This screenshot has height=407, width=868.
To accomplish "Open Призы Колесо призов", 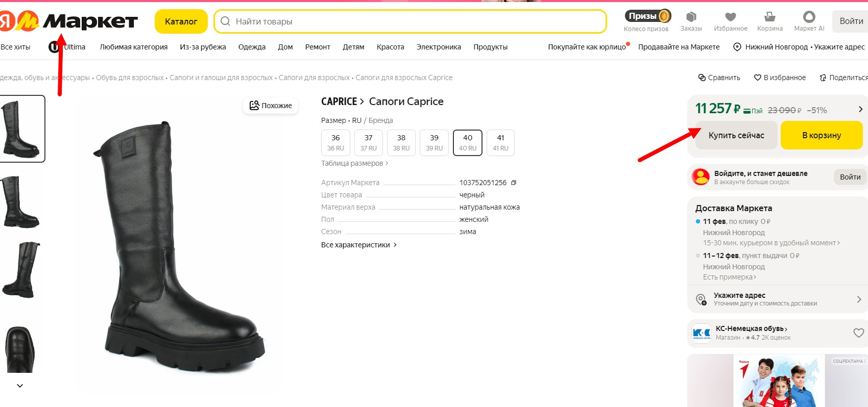I will (646, 21).
